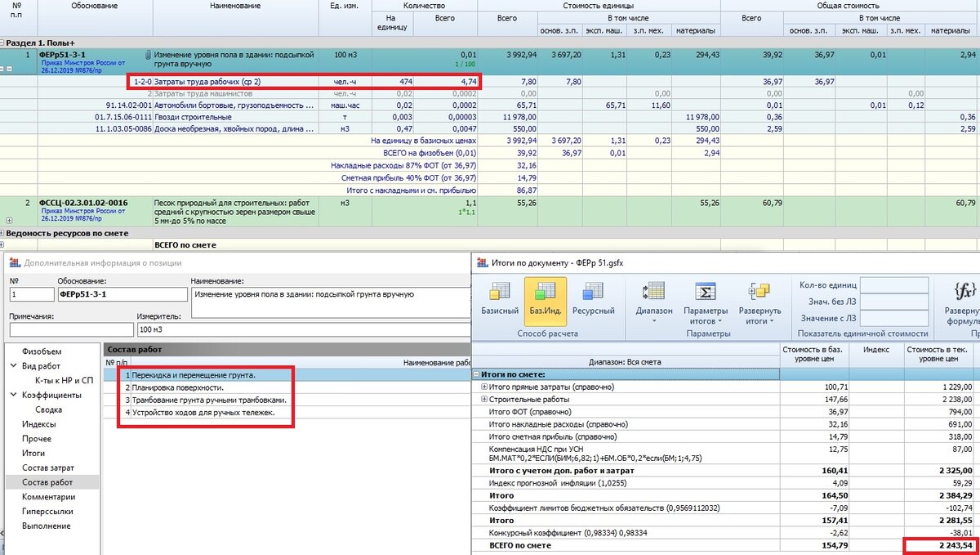Click the Обоснование field ФЕРр51-3-1

click(x=122, y=294)
